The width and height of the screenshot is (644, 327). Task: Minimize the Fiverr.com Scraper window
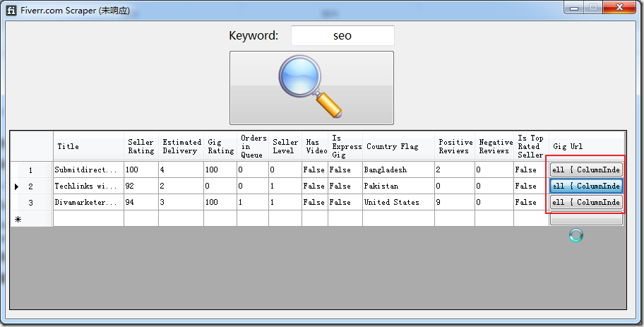tap(574, 7)
